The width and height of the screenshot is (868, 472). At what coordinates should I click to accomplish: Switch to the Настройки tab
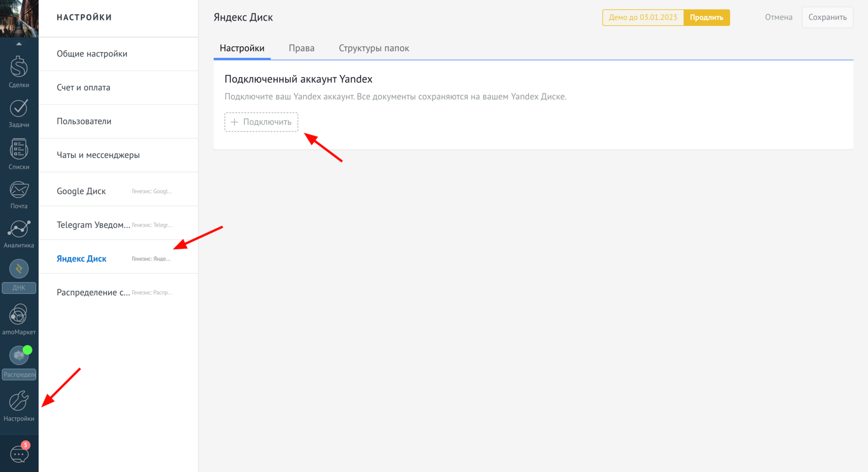click(242, 48)
